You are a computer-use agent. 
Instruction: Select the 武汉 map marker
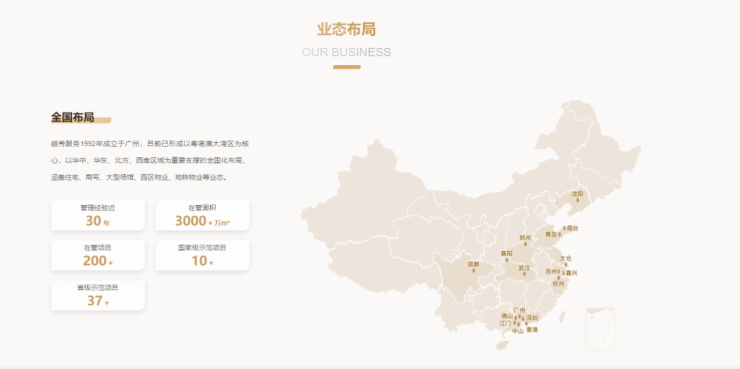[x=524, y=274]
